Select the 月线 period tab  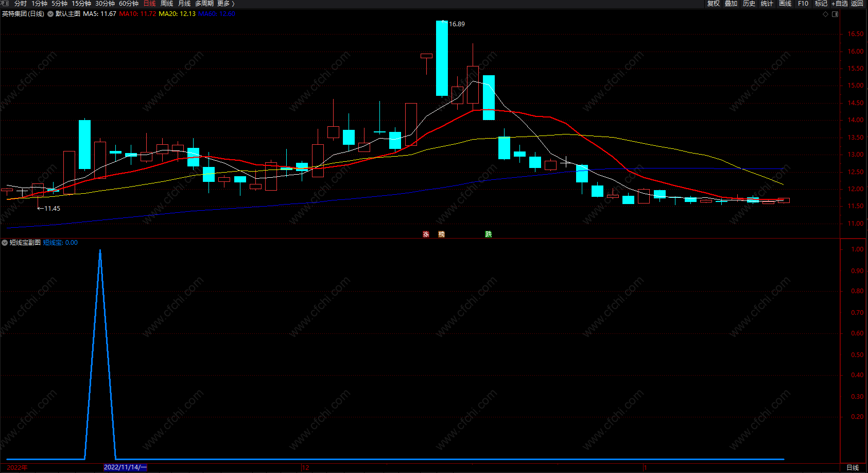click(184, 4)
